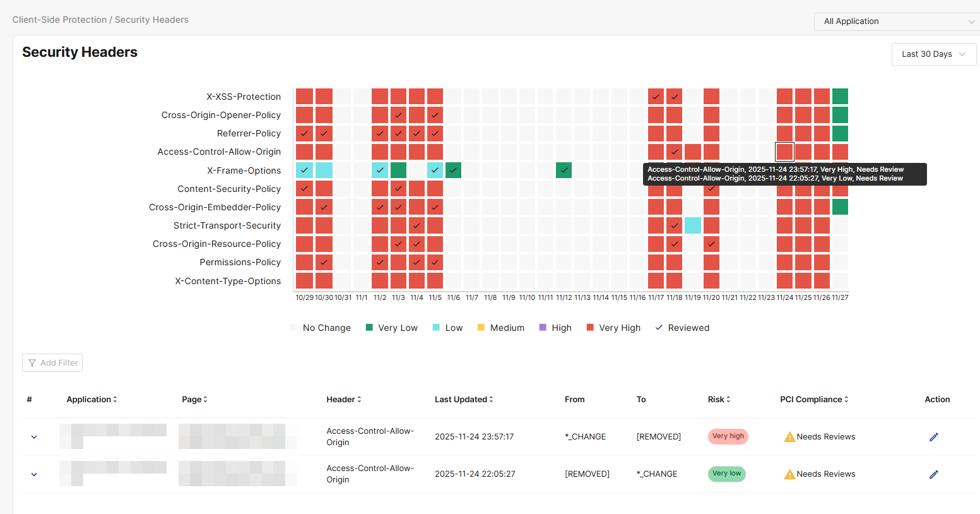Viewport: 980px width, 514px height.
Task: Toggle the Medium legend item
Action: 500,328
